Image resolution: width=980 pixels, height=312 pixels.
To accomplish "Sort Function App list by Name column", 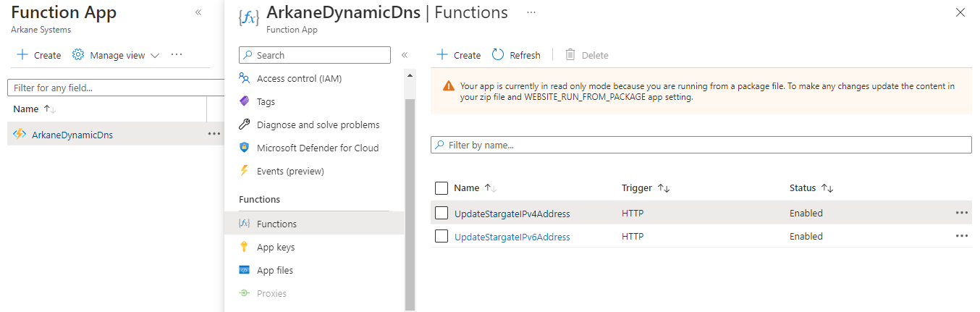I will click(35, 109).
